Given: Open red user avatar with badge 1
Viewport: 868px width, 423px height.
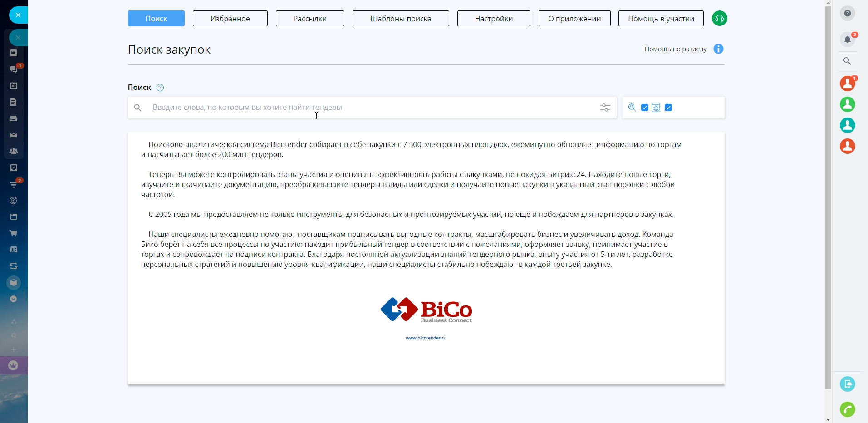Looking at the screenshot, I should click(x=848, y=84).
